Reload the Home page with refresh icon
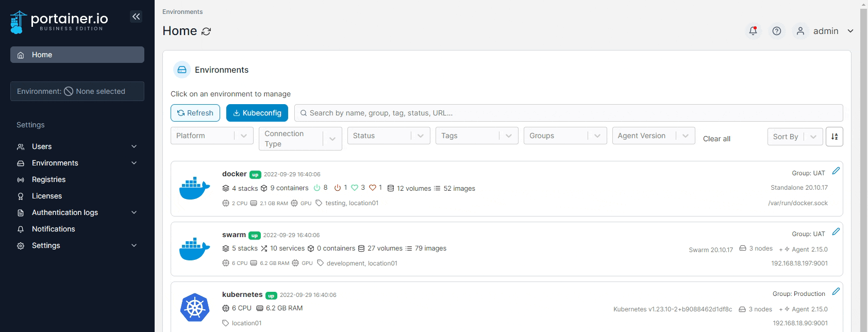The image size is (868, 332). (x=206, y=31)
